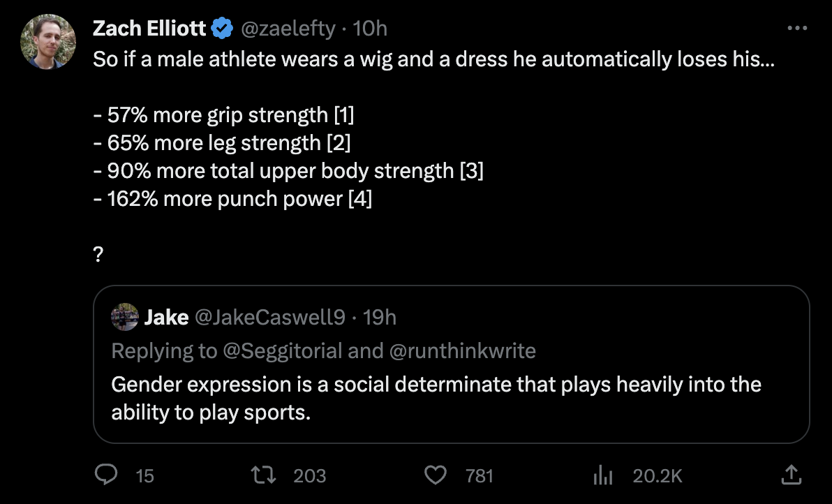
Task: Click the @runthinkwrite mention
Action: click(461, 350)
